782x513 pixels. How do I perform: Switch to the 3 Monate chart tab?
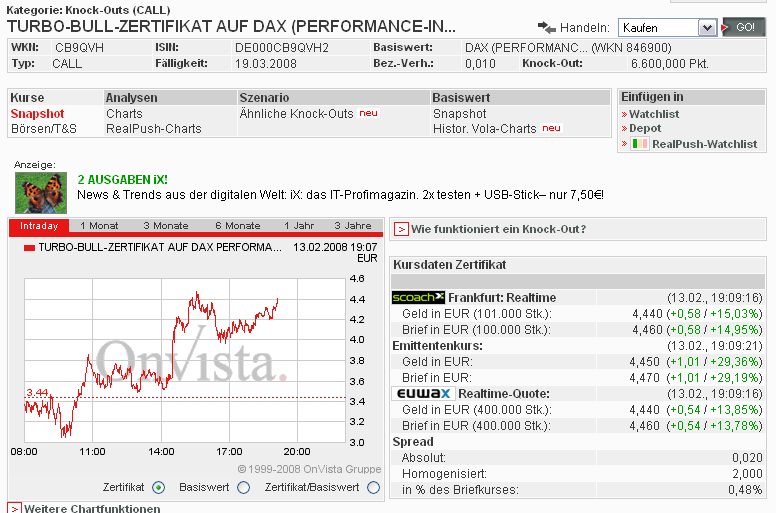[166, 226]
